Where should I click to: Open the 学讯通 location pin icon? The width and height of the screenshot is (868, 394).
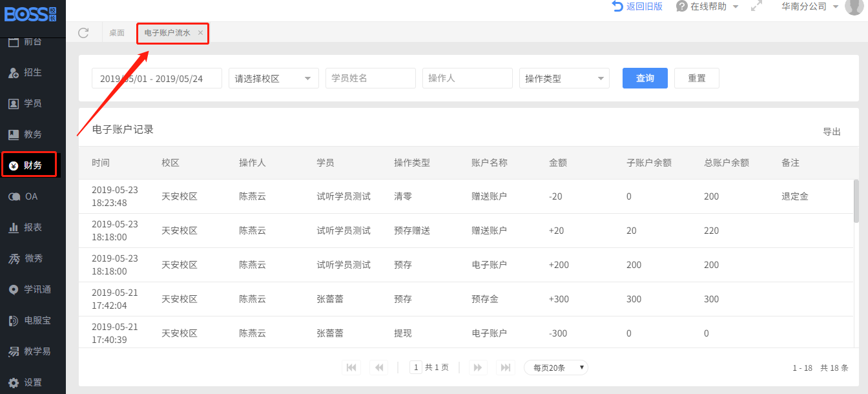14,289
